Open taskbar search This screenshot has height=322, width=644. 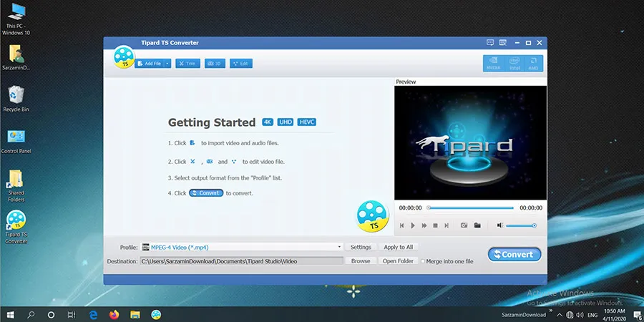coord(31,315)
